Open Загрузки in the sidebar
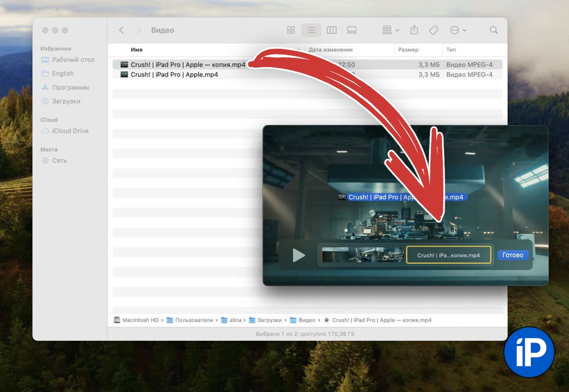569x392 pixels. tap(66, 101)
